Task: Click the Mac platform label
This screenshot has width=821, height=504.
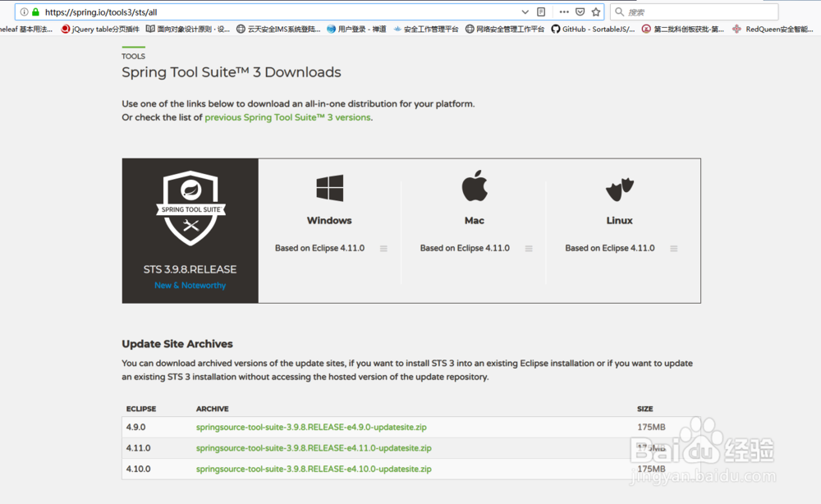Action: pyautogui.click(x=475, y=220)
